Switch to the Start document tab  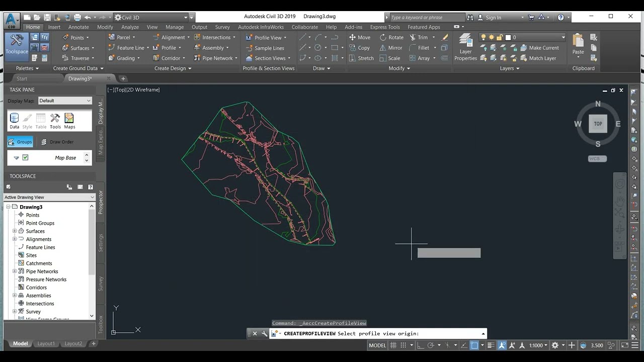(x=22, y=78)
